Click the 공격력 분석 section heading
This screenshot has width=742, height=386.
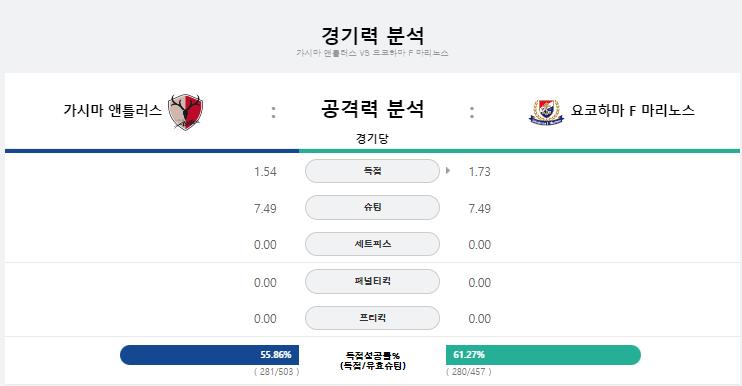click(x=372, y=108)
